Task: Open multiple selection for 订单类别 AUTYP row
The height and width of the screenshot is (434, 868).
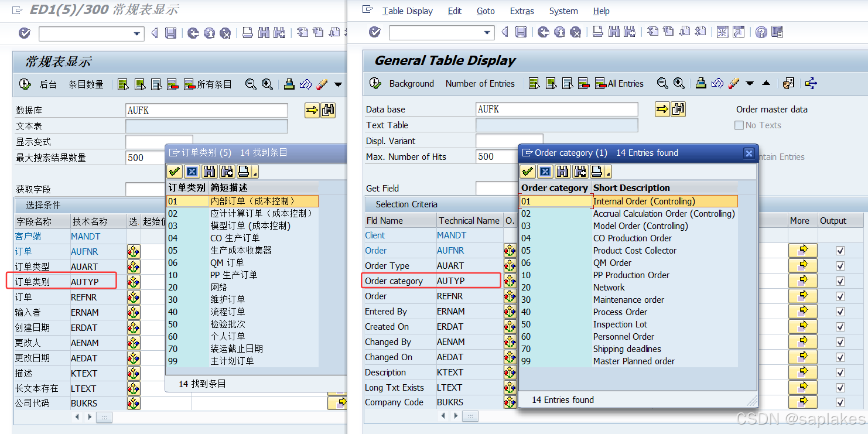Action: 134,282
